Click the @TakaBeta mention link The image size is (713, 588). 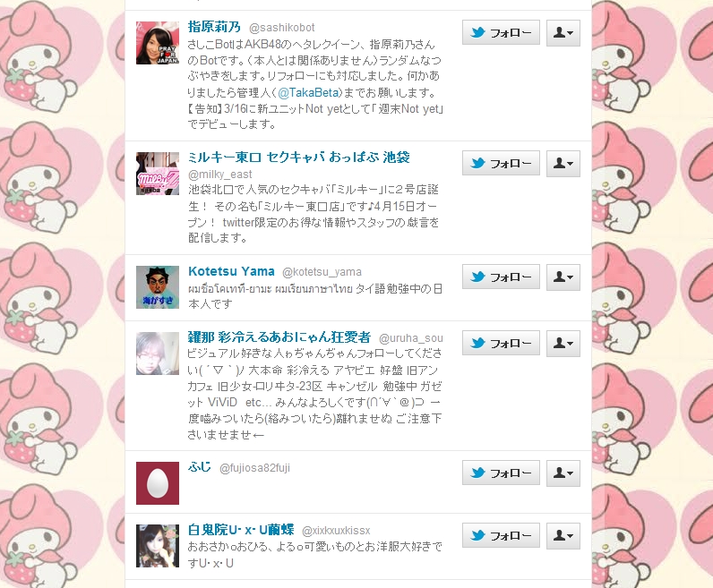[308, 93]
